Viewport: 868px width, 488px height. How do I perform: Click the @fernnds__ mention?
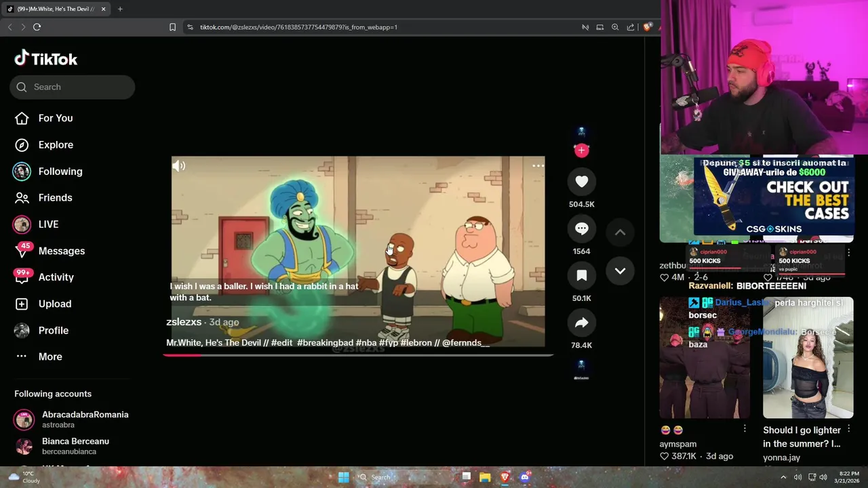coord(466,343)
